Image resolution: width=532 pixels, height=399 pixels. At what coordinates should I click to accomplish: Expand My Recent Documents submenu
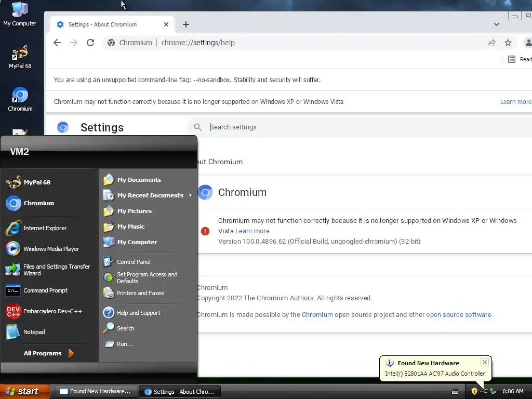pyautogui.click(x=148, y=195)
